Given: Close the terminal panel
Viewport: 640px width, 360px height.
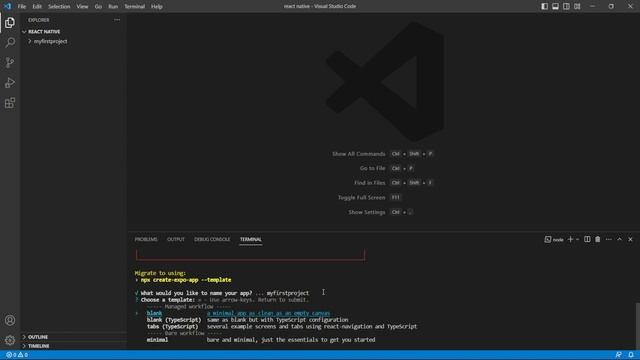Looking at the screenshot, I should point(630,240).
